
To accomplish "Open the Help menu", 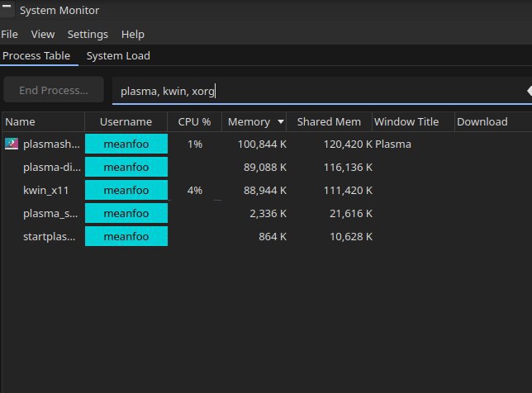I will 133,34.
